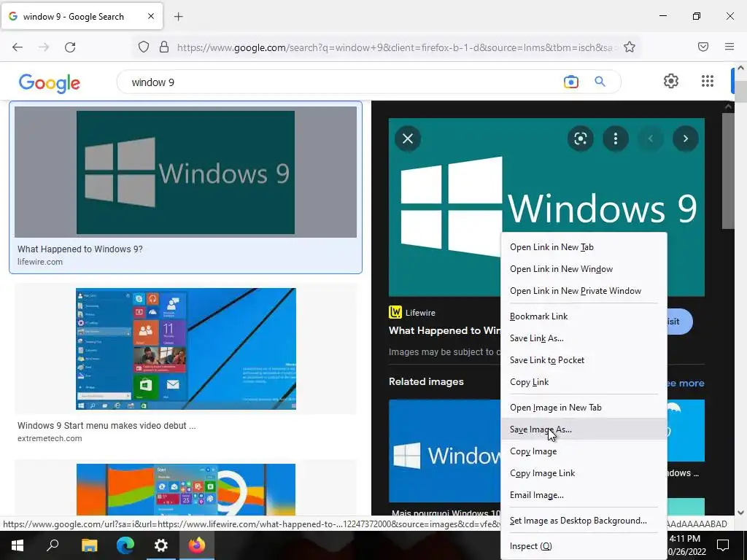747x560 pixels.
Task: Open the 'What Happened to Windows 9?' result thumbnail
Action: (x=185, y=172)
